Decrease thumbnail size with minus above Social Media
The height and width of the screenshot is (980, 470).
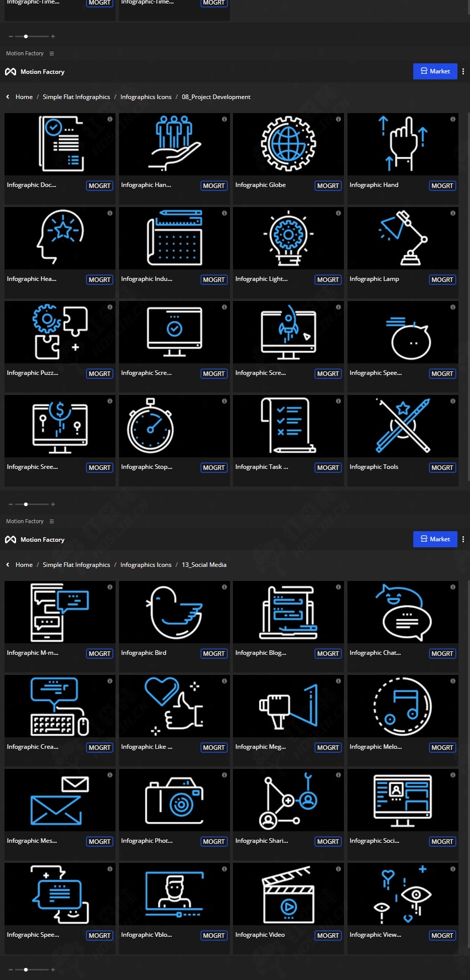point(11,504)
